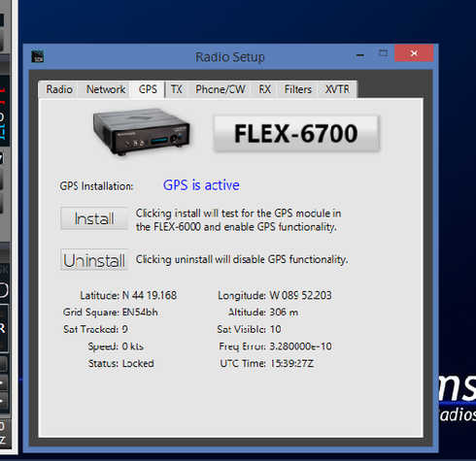Select the GPS tab
This screenshot has height=461, width=476.
(x=148, y=89)
